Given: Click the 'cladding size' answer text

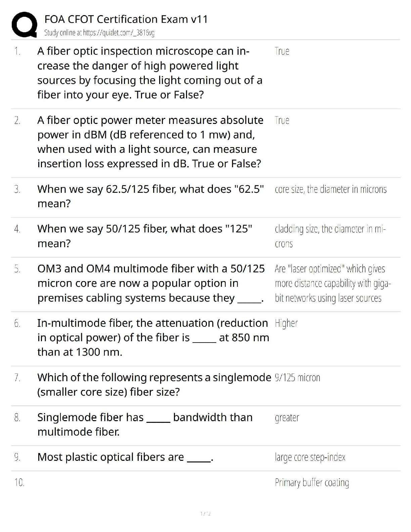Looking at the screenshot, I should coord(330,236).
